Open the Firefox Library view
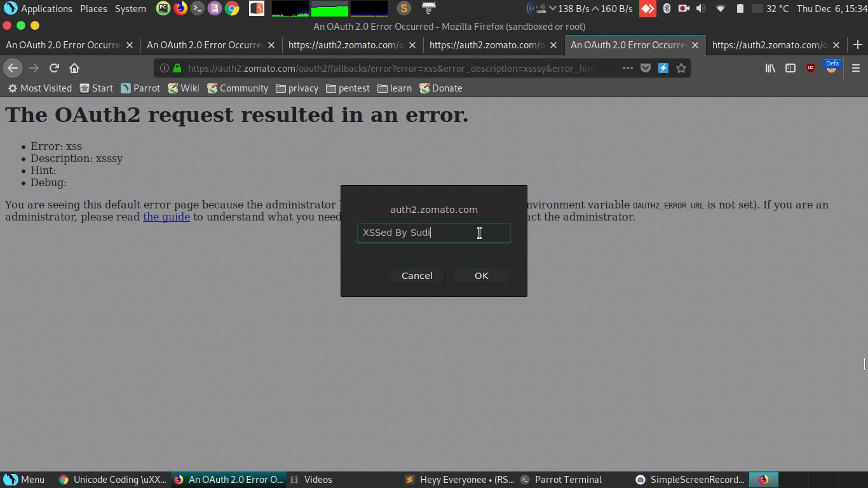Image resolution: width=868 pixels, height=488 pixels. pyautogui.click(x=770, y=68)
